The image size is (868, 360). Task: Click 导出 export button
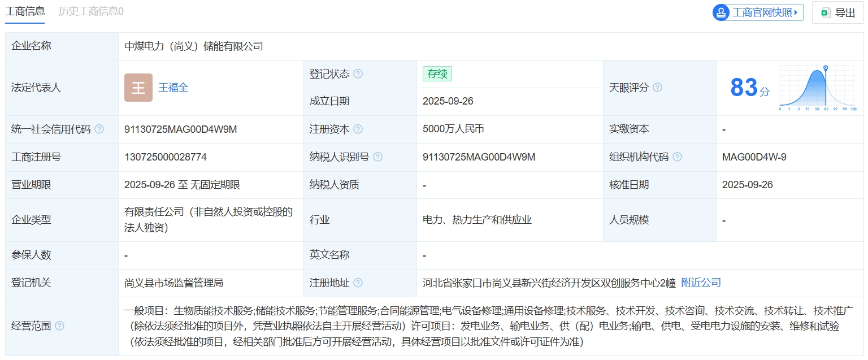(x=837, y=12)
